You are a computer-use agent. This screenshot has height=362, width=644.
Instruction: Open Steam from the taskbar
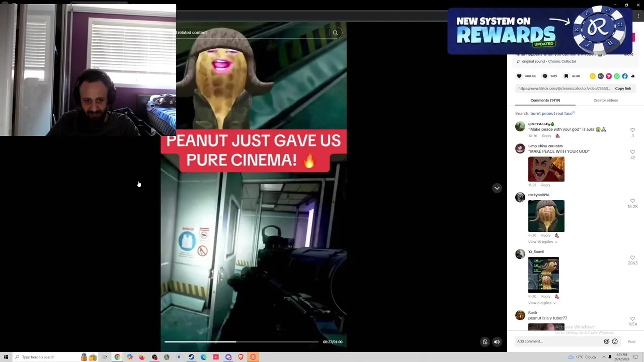click(x=191, y=357)
